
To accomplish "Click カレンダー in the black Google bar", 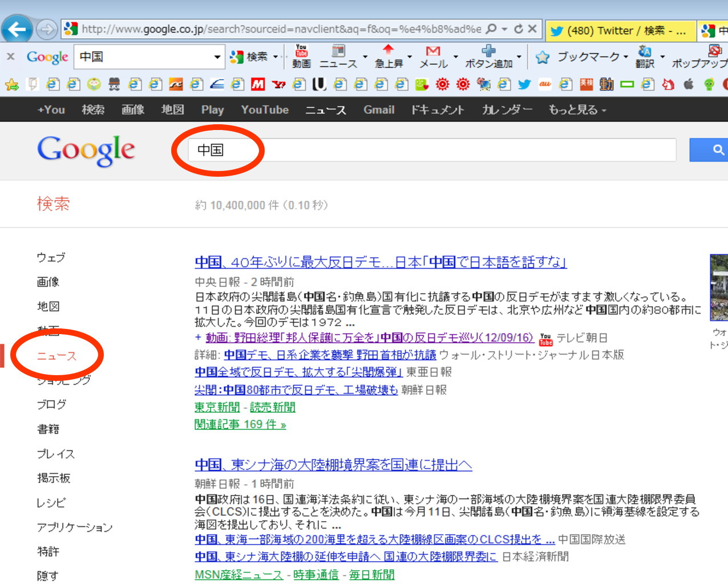I will (507, 109).
